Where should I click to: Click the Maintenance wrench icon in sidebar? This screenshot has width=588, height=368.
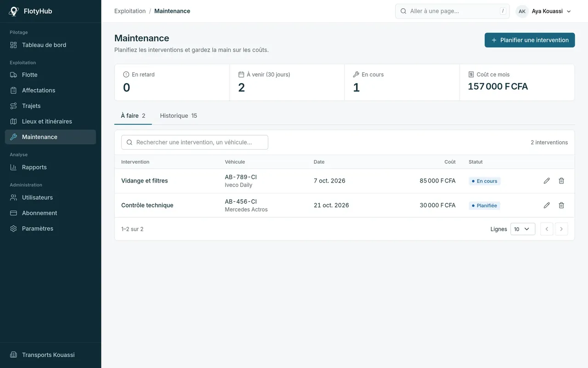click(13, 137)
